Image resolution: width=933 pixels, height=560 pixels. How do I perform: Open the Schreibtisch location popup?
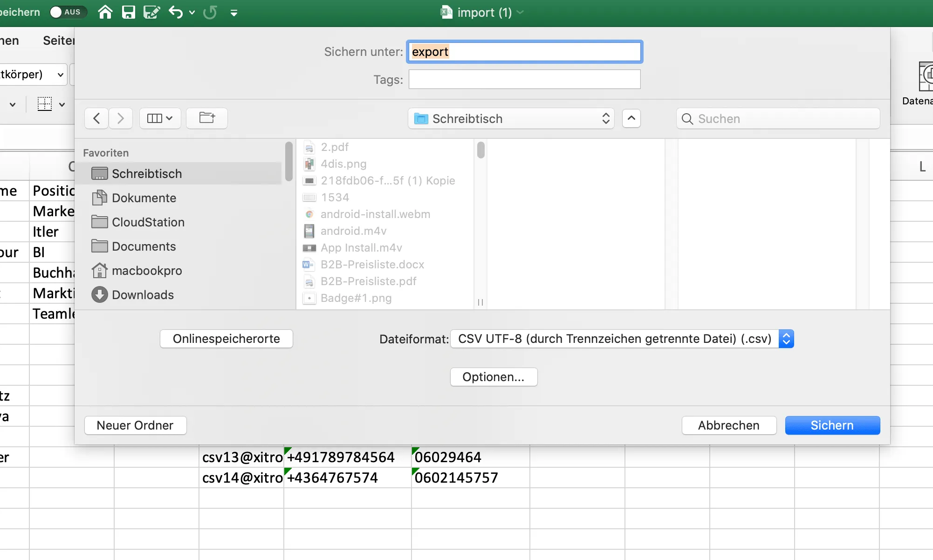click(511, 119)
